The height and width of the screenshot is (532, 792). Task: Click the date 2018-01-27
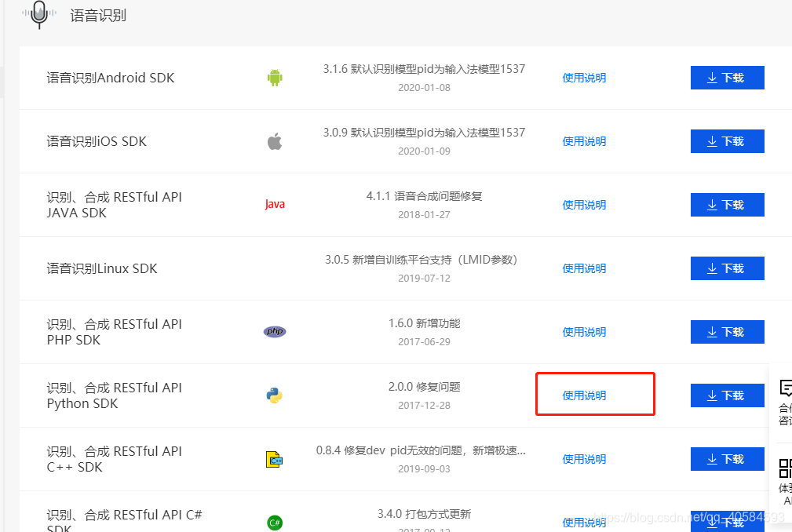click(x=425, y=215)
